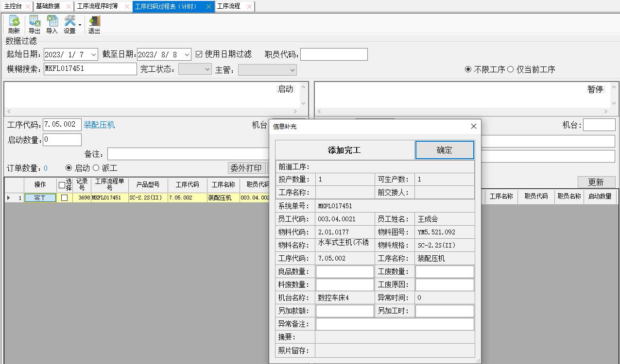Click the 导出 export icon
Screen dimensions: 620x364
[x=34, y=22]
